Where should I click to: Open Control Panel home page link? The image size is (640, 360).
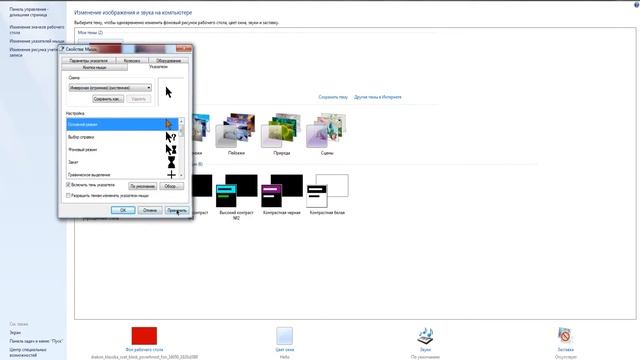(x=29, y=12)
